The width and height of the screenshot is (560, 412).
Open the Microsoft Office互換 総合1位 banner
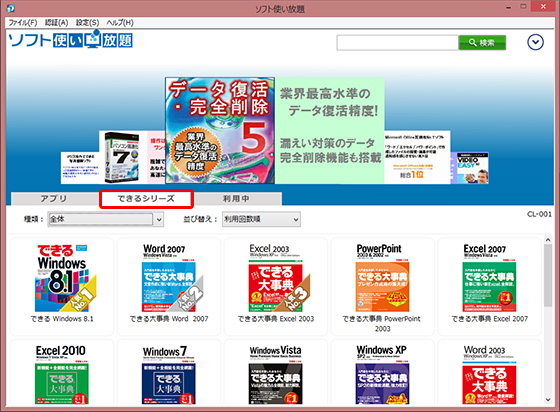coord(417,157)
